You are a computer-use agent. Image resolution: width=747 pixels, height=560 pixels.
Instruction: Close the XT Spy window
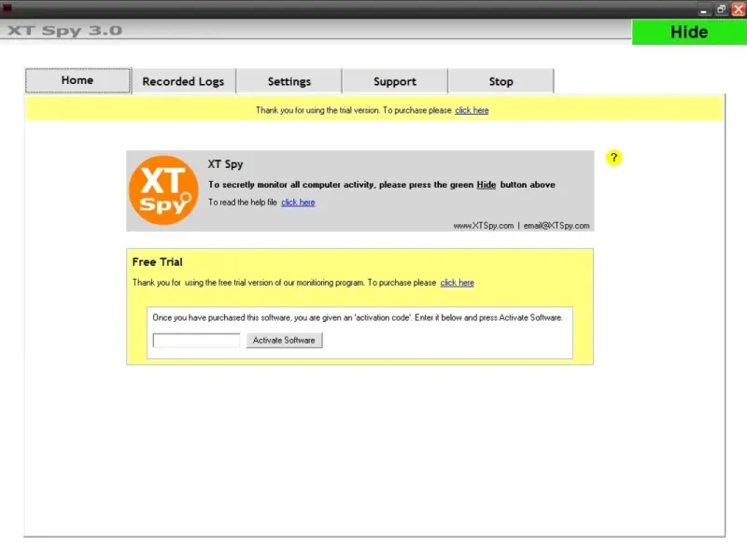(739, 9)
